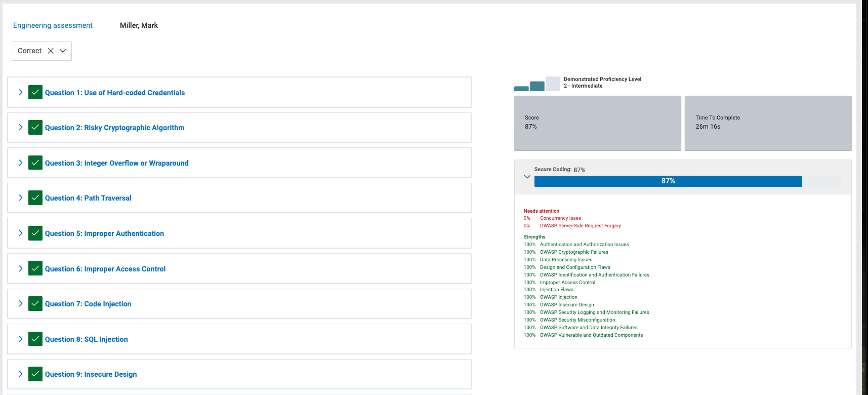Expand Question 5 Improper Authentication chevron
This screenshot has height=395, width=868.
20,233
